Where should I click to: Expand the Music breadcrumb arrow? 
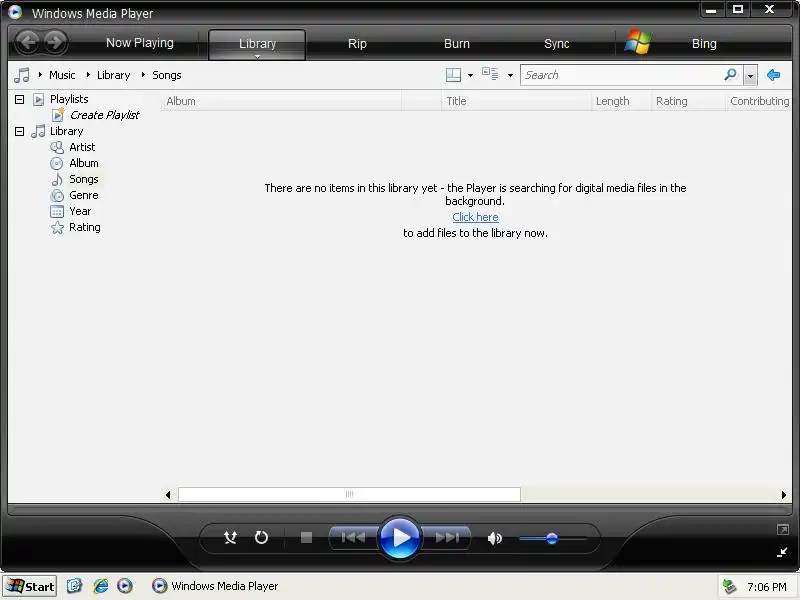(x=40, y=75)
